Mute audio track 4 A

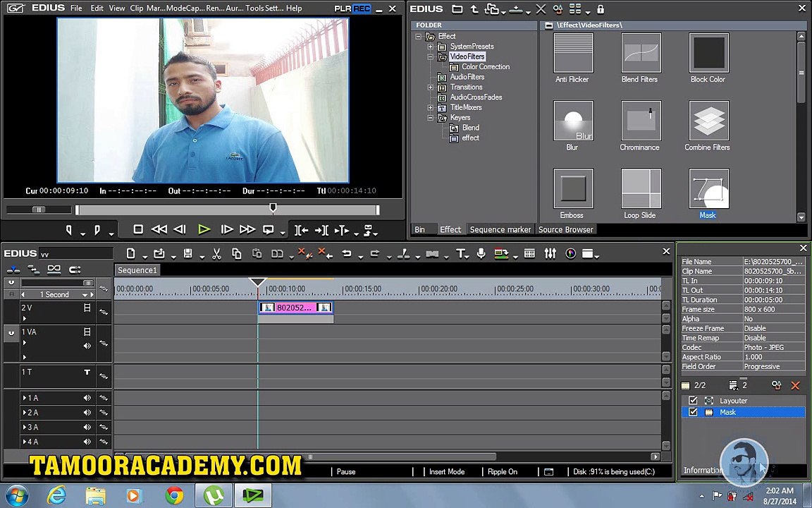click(87, 442)
